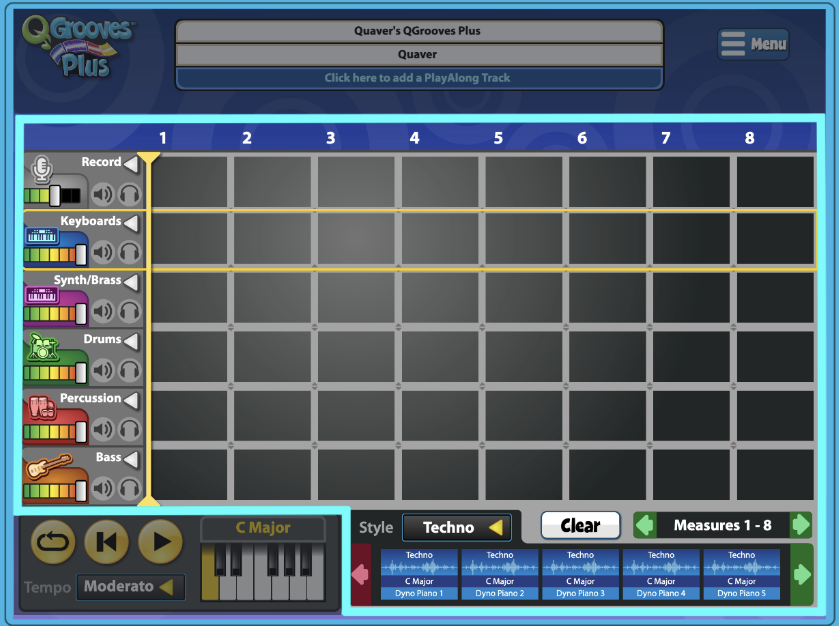
Task: Solo the Synth/Brass track with headphones
Action: (x=129, y=311)
